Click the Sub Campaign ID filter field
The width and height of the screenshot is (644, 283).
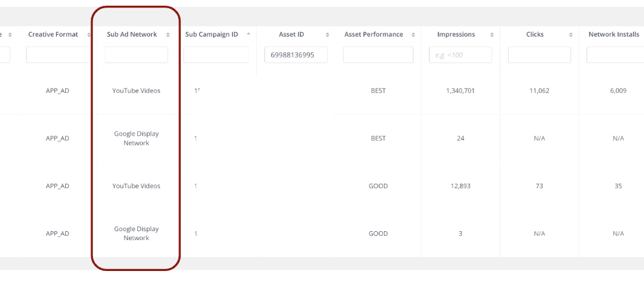tap(216, 54)
